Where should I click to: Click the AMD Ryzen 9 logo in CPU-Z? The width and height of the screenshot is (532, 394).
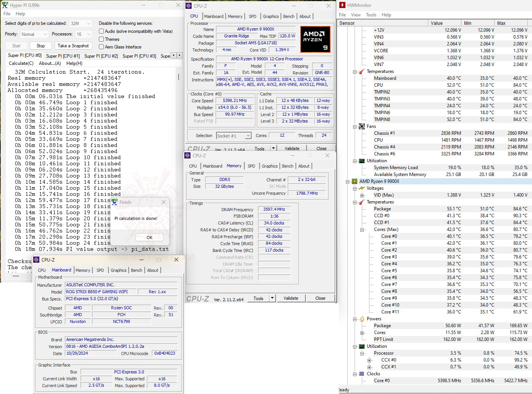[315, 39]
